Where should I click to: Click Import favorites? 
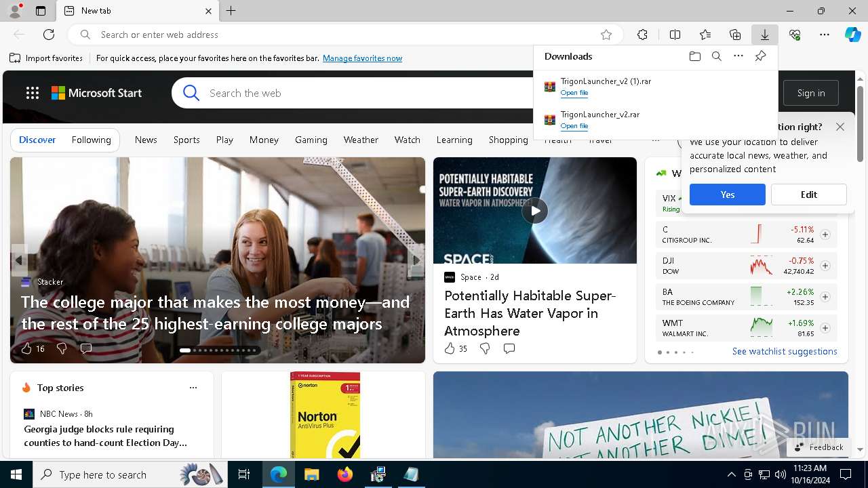[46, 58]
